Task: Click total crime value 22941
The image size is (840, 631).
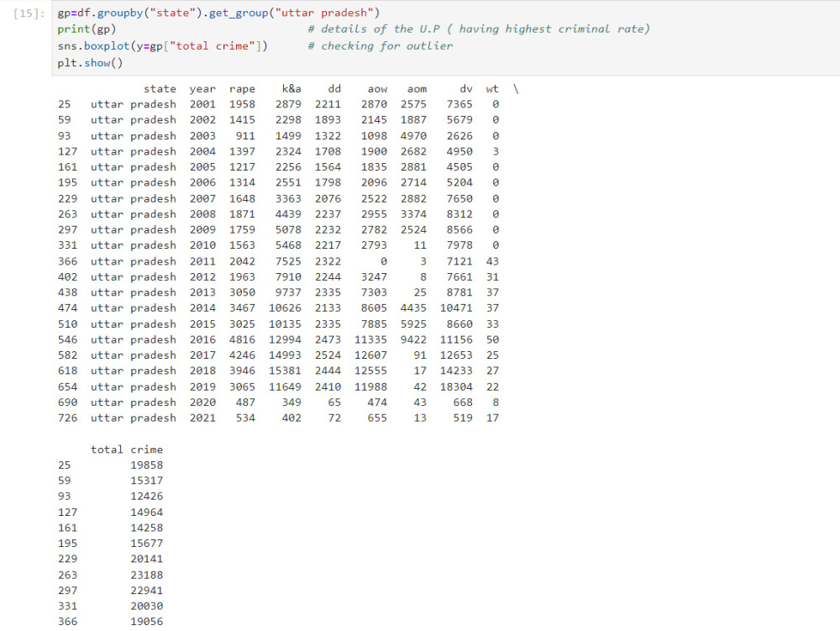Action: tap(146, 591)
